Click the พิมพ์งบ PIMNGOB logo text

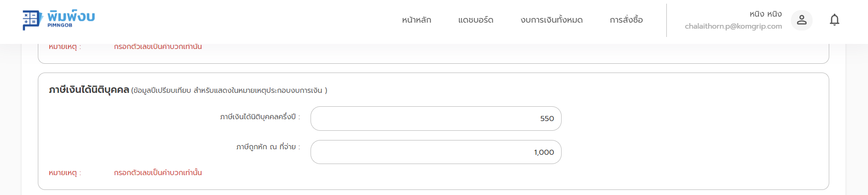coord(71,18)
